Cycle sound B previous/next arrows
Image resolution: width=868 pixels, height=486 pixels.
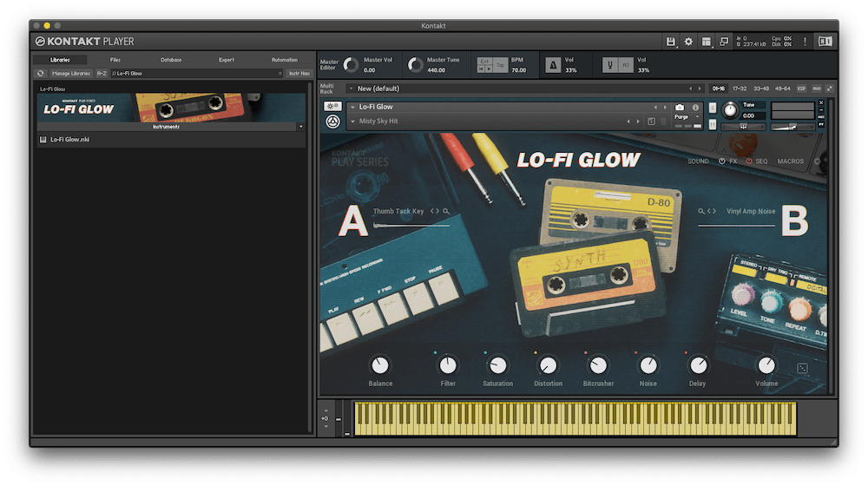pos(712,211)
